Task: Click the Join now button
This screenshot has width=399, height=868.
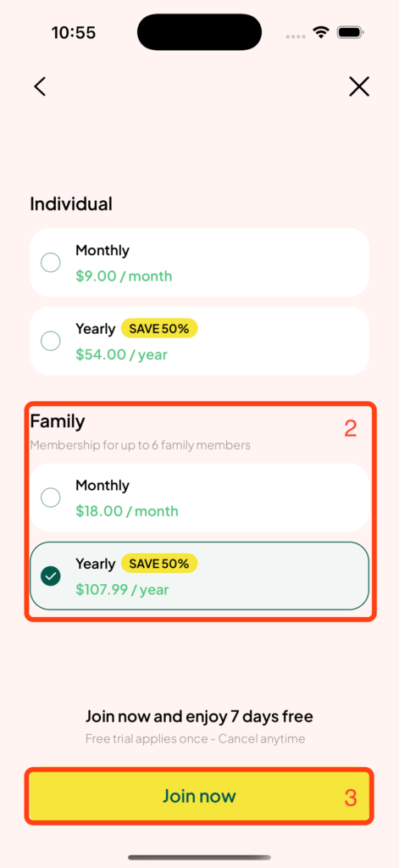Action: pos(199,796)
